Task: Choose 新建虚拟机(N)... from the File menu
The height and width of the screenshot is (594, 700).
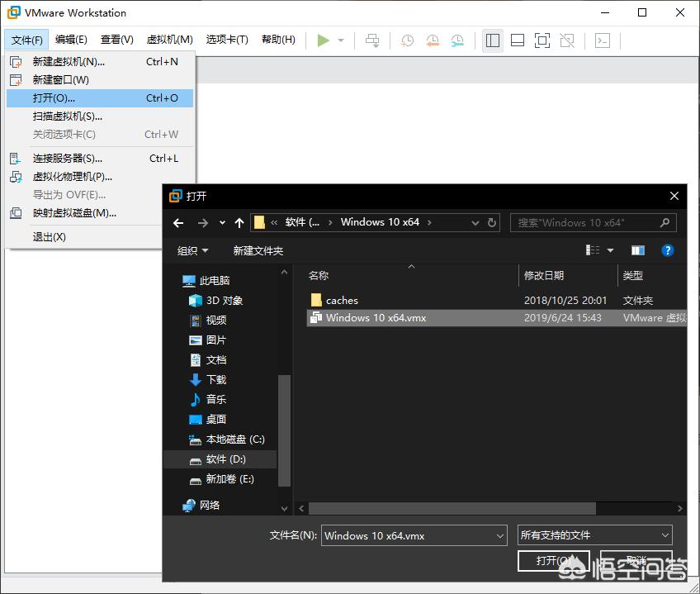Action: tap(100, 62)
